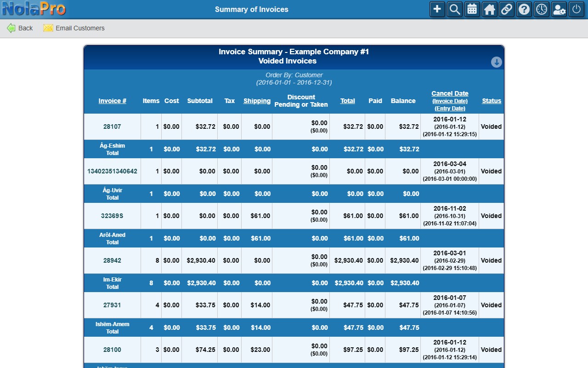Go to the home icon
Image resolution: width=588 pixels, height=368 pixels.
coord(490,9)
